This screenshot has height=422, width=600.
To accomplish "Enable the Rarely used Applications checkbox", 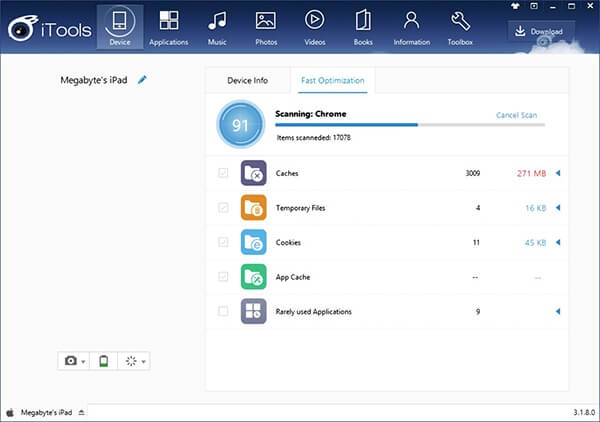I will point(223,311).
